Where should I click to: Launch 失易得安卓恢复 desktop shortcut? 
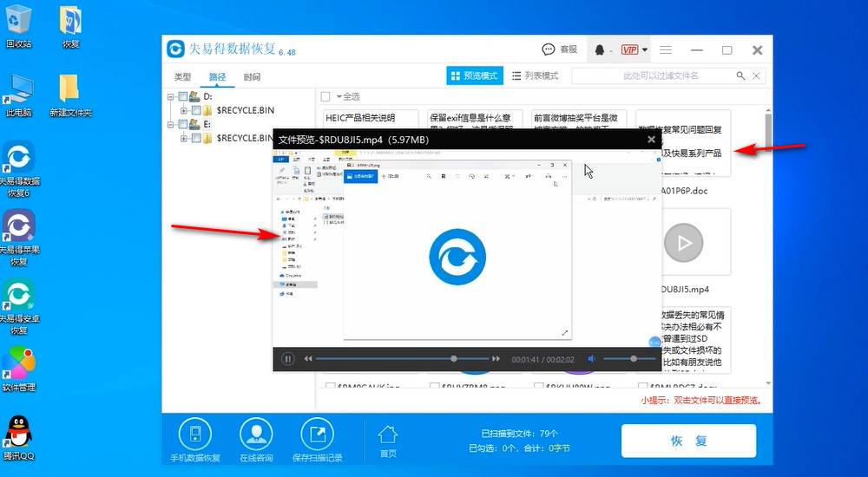tap(19, 306)
